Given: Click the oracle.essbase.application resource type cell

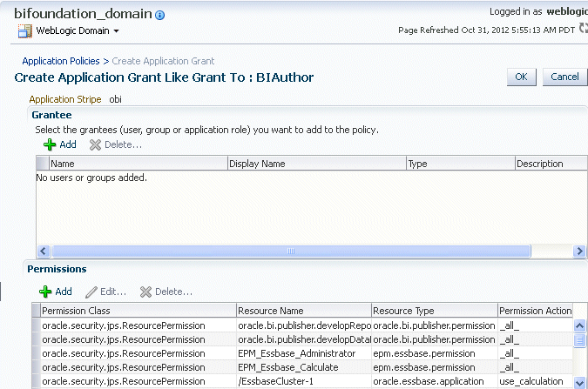Looking at the screenshot, I should [x=435, y=381].
